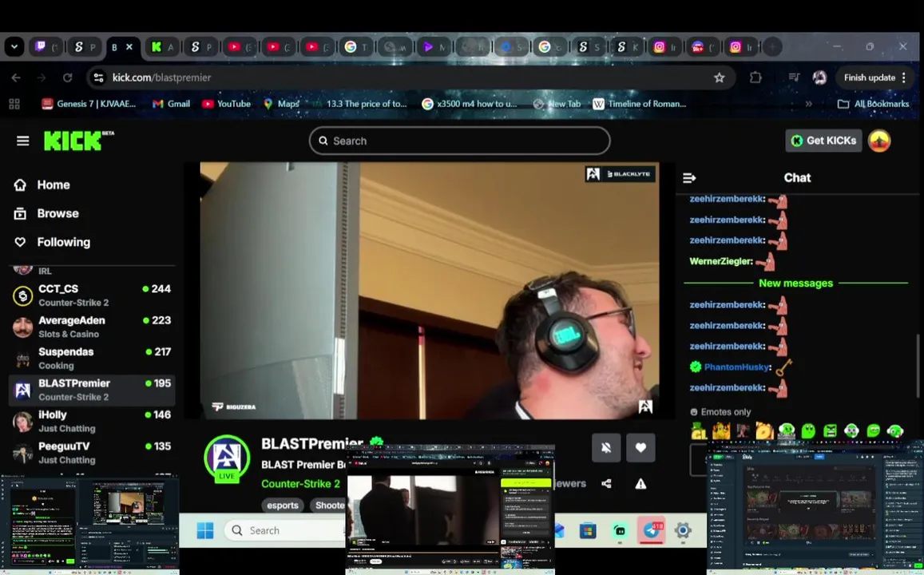Open the Kick sidebar hamburger menu
This screenshot has height=575, width=924.
point(23,141)
